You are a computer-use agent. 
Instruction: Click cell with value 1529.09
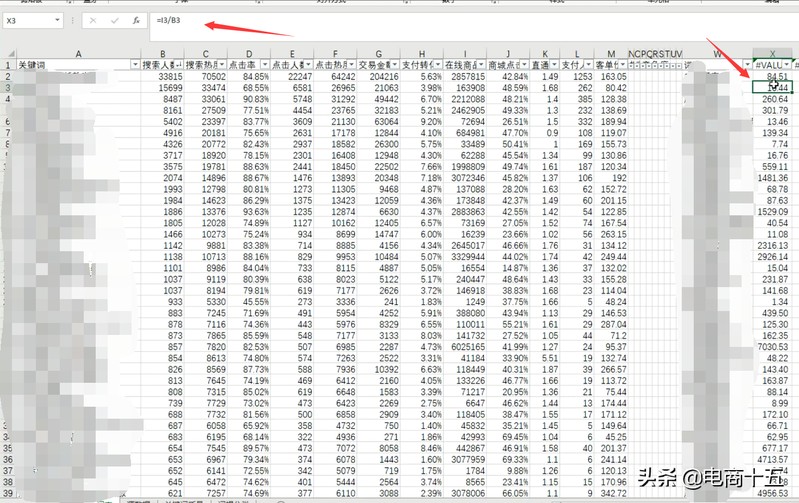pyautogui.click(x=773, y=211)
